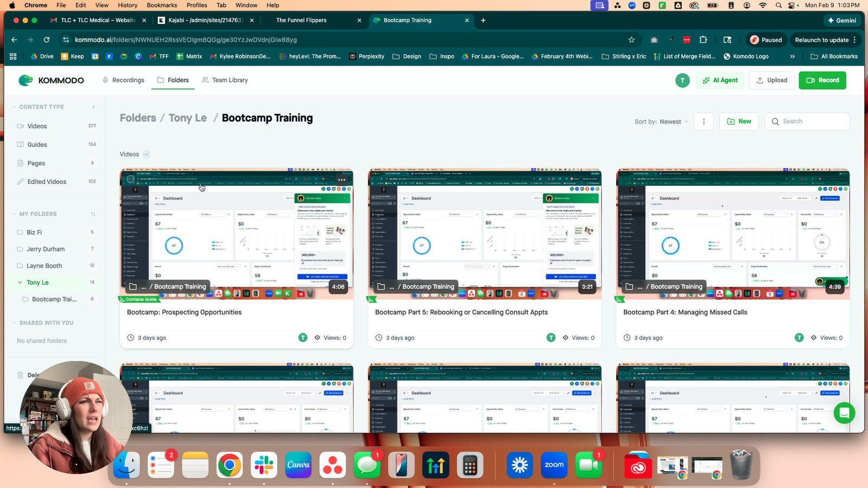Viewport: 868px width, 488px height.
Task: Open the user avatar T in header
Action: [682, 80]
